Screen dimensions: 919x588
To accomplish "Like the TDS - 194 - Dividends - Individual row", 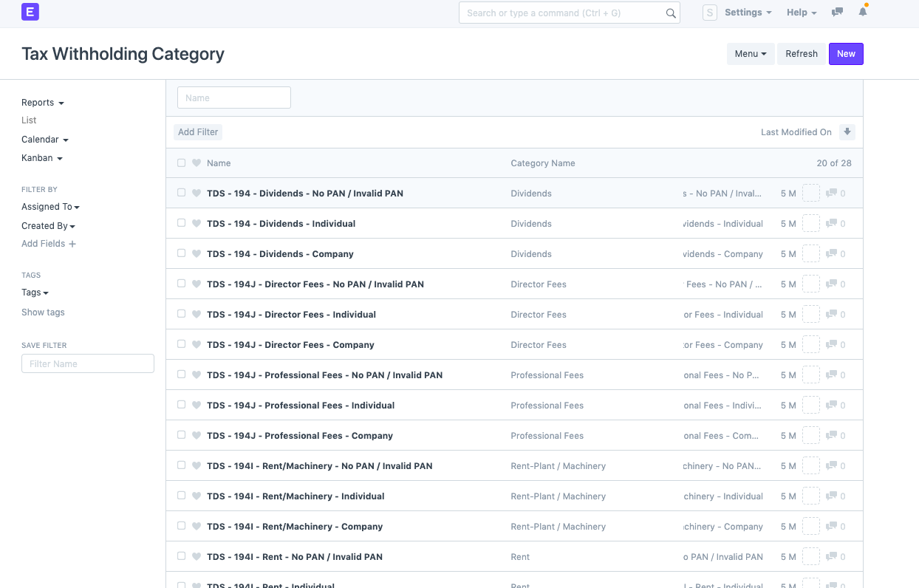I will pos(197,224).
